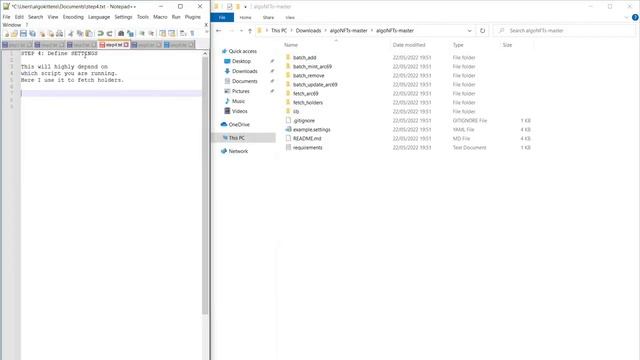Click the Zoom In toolbar icon in Notepad++
This screenshot has height=360, width=640.
pyautogui.click(x=142, y=34)
